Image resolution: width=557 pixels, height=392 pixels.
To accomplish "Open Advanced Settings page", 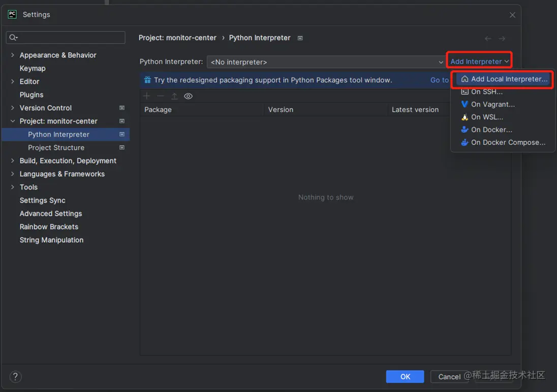I will tap(51, 213).
